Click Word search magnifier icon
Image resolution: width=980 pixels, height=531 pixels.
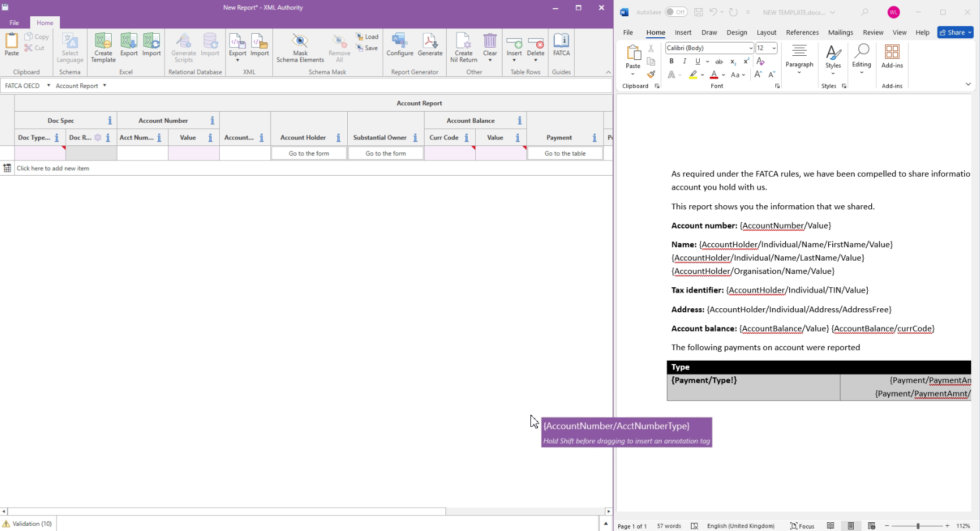pos(865,12)
